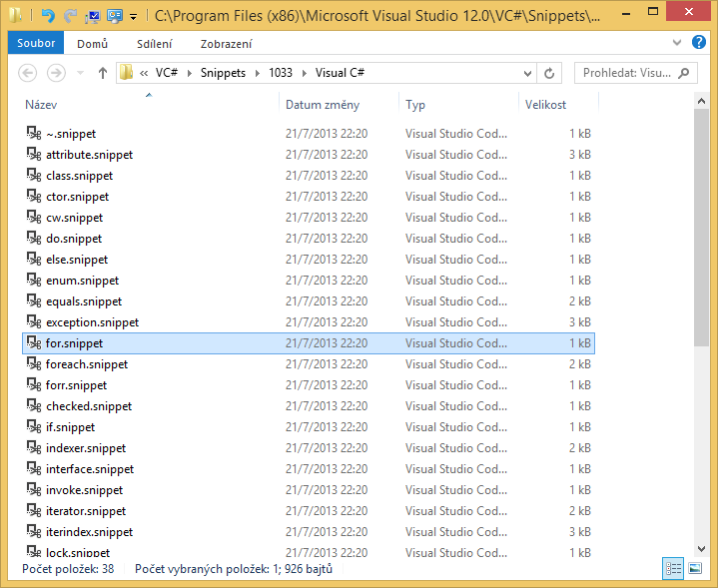
Task: Click the folder icon in address bar
Action: tap(126, 72)
